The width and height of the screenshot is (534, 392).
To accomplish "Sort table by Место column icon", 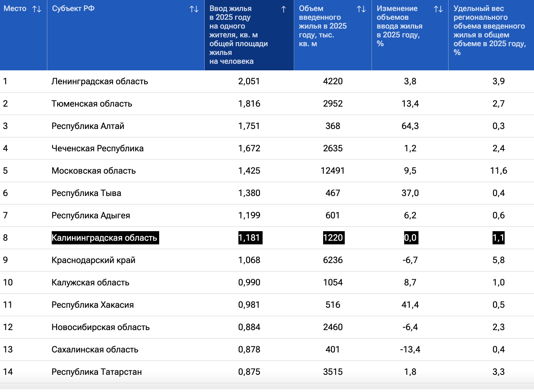I will pyautogui.click(x=37, y=9).
